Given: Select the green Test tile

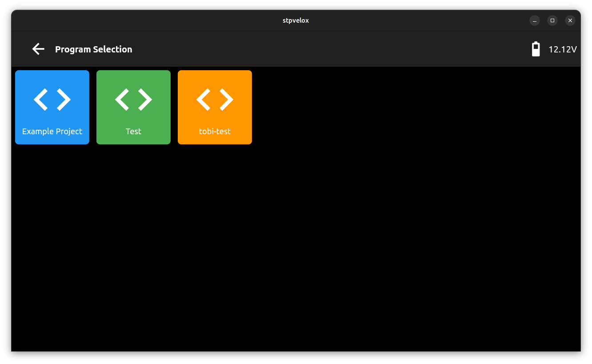Looking at the screenshot, I should coord(133,107).
